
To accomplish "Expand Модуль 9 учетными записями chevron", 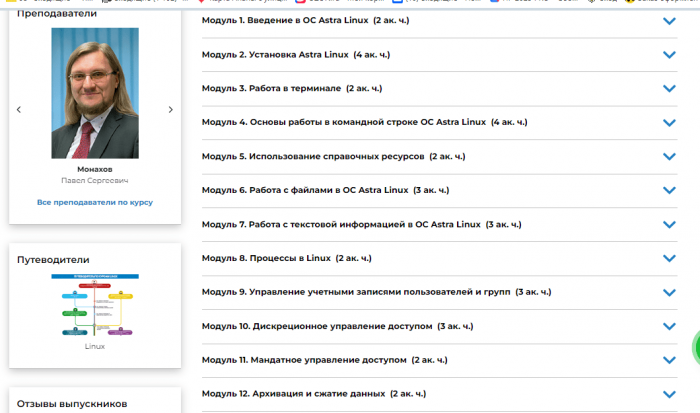I will (669, 293).
